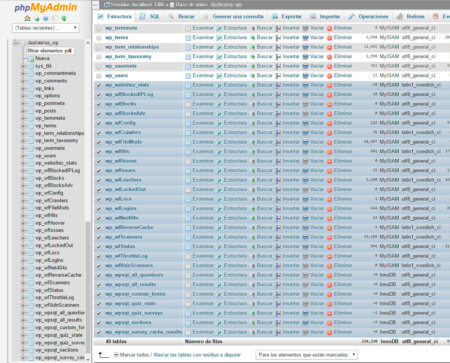Check the wp_users row checkbox
Image resolution: width=450 pixels, height=363 pixels.
pos(99,76)
